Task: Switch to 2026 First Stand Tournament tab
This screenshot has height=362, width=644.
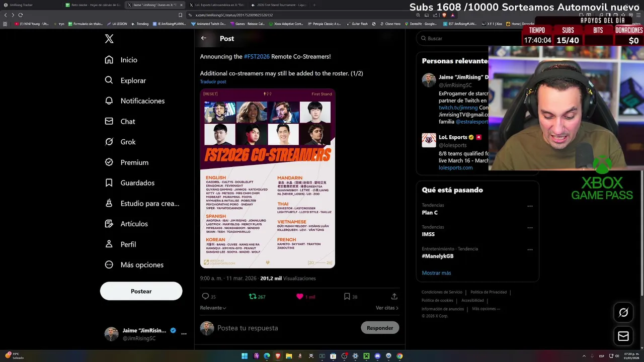Action: click(279, 5)
